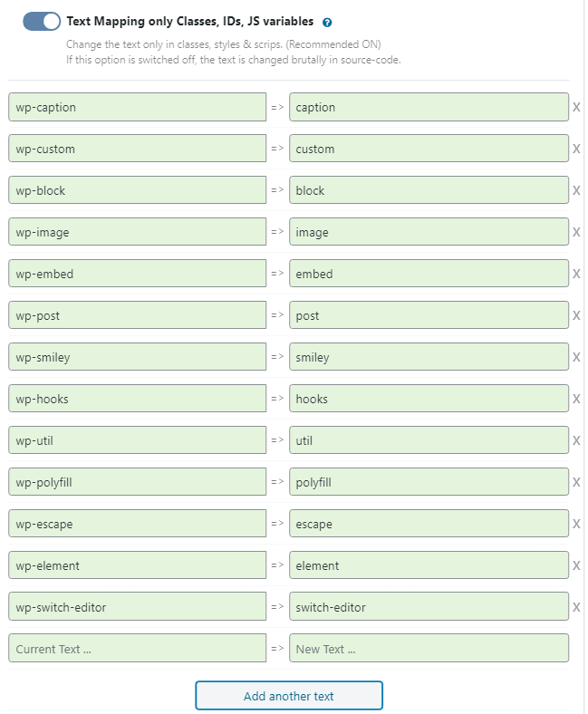
Task: Remove the wp-block mapping row
Action: (576, 191)
